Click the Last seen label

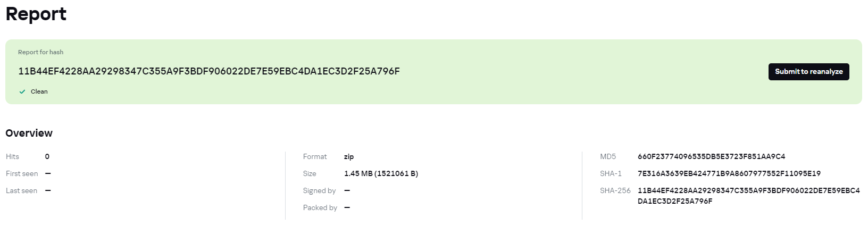[22, 190]
